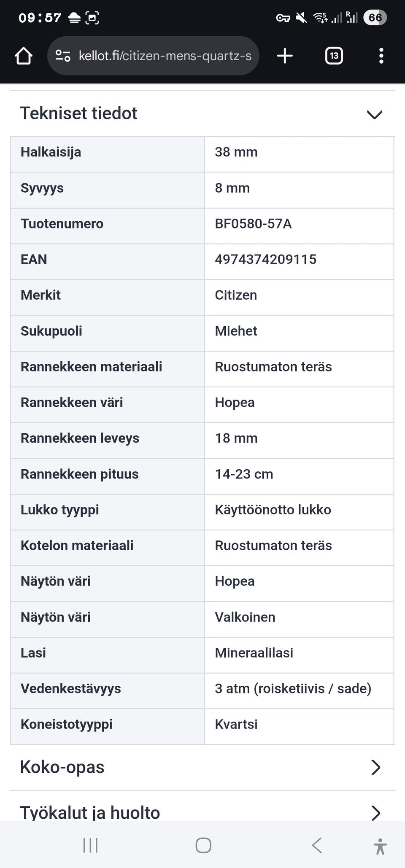
Task: Tap the Työkalut ja huolto label
Action: coord(90,812)
